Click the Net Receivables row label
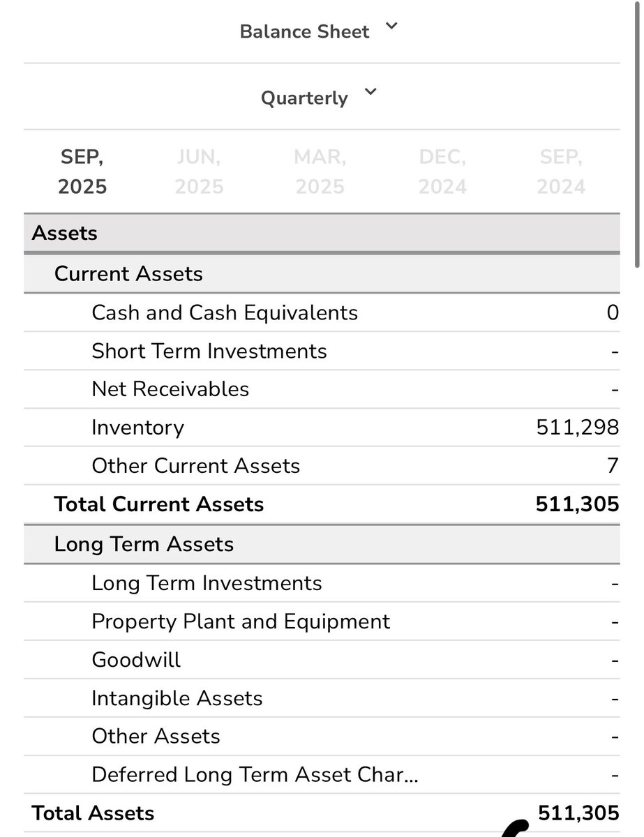644x837 pixels. (x=170, y=389)
